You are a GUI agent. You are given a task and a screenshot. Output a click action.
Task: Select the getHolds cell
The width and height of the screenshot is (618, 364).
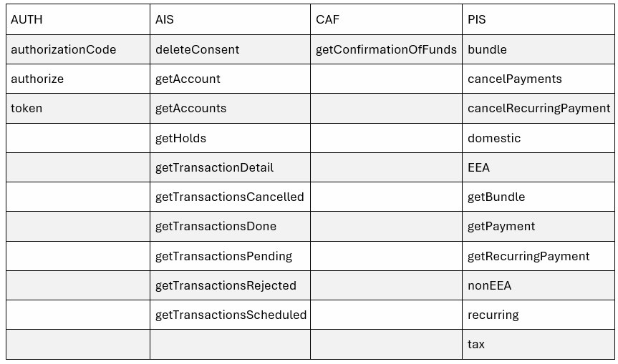[x=230, y=138]
